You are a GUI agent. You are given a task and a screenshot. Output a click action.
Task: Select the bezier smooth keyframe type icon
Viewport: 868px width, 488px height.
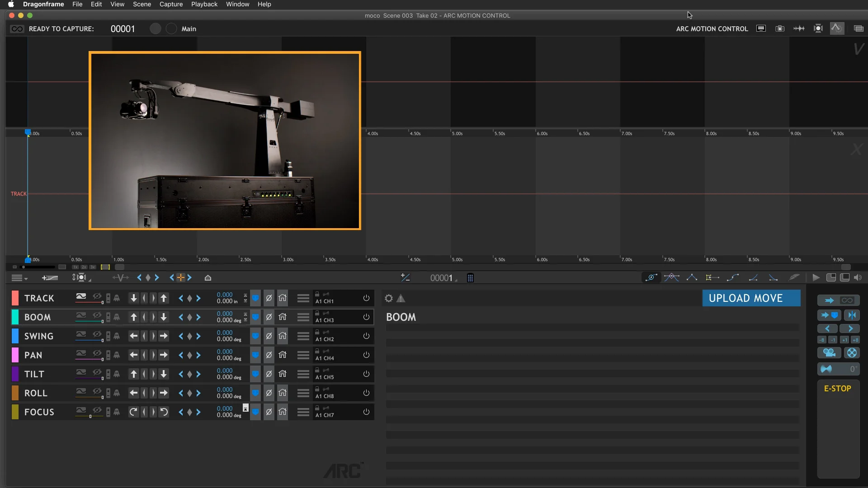click(x=651, y=277)
